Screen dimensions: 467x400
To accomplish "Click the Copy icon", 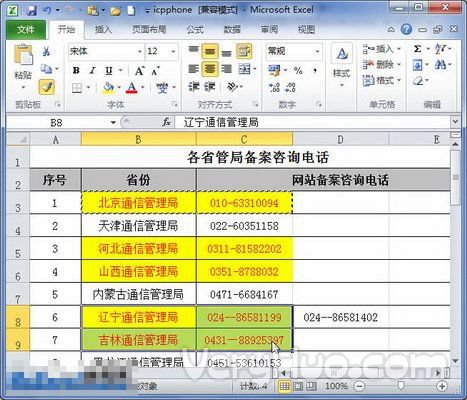I will (46, 69).
